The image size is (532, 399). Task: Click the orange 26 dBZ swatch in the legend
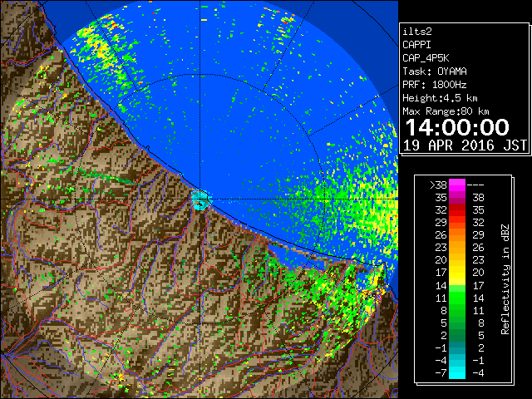[457, 234]
